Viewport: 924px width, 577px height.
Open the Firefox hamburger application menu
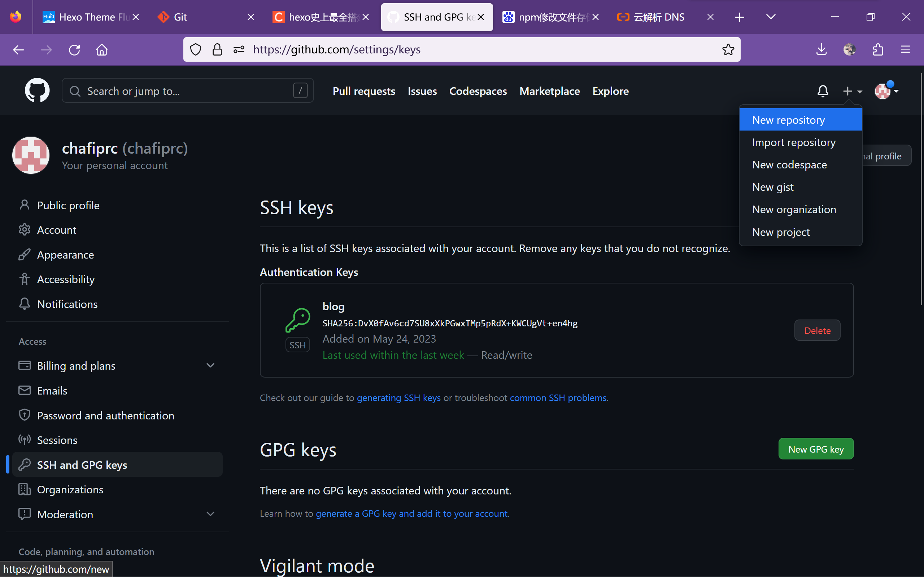(x=905, y=50)
